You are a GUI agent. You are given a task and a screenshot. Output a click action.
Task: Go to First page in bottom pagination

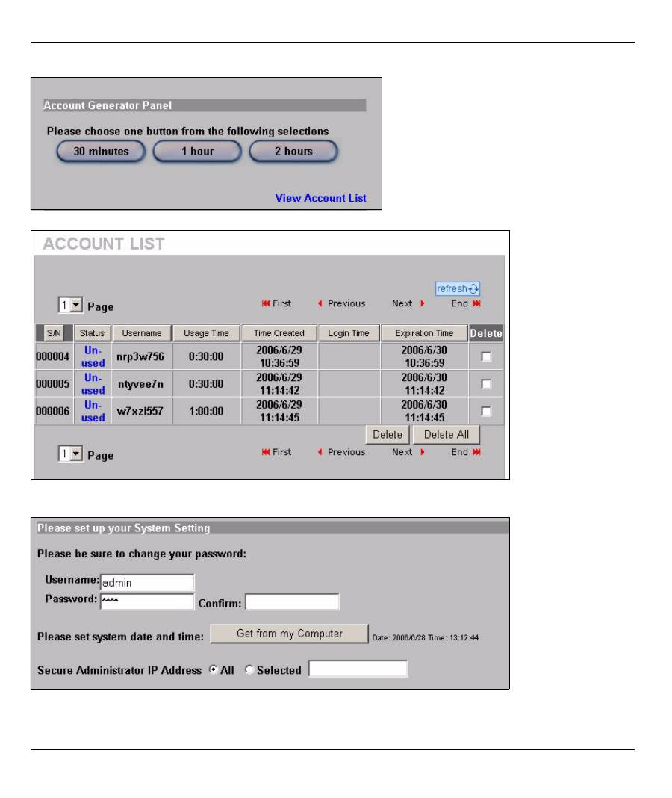pyautogui.click(x=276, y=452)
